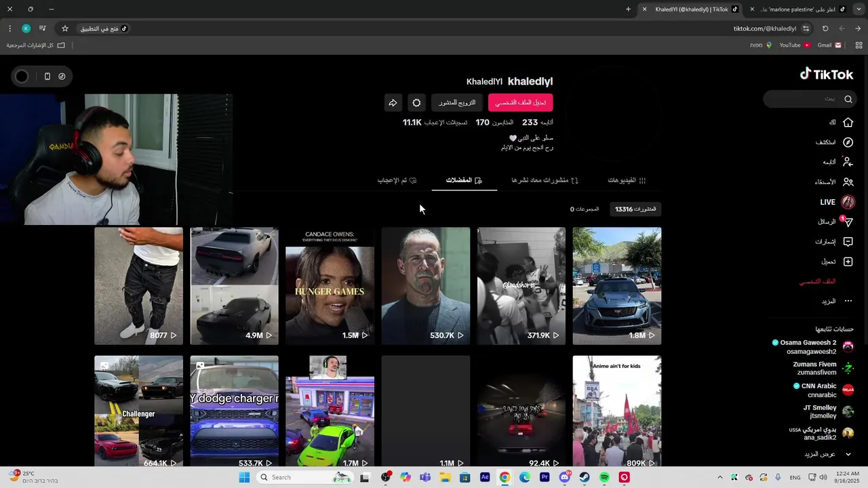Open the Activity notifications icon
The image size is (868, 488).
(x=848, y=241)
